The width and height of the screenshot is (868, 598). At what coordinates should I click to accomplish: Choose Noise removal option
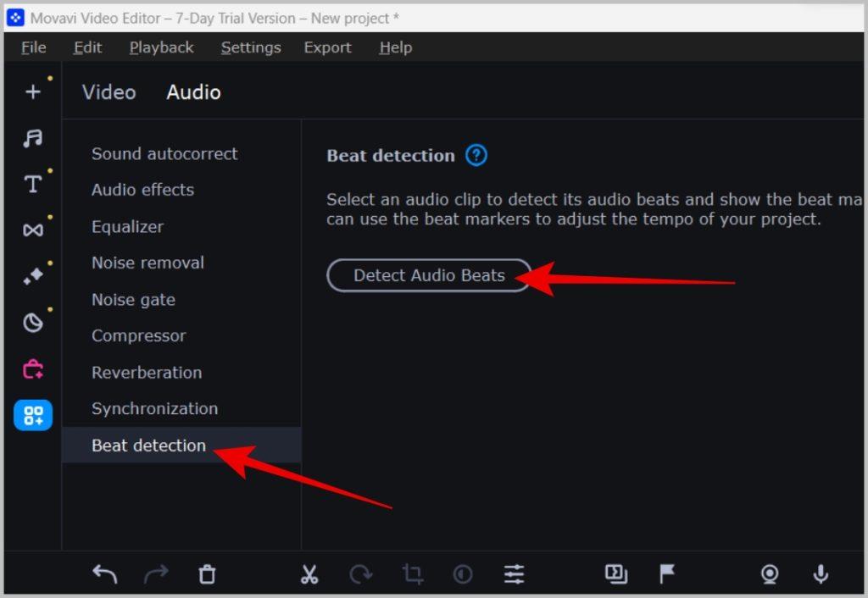pyautogui.click(x=147, y=263)
